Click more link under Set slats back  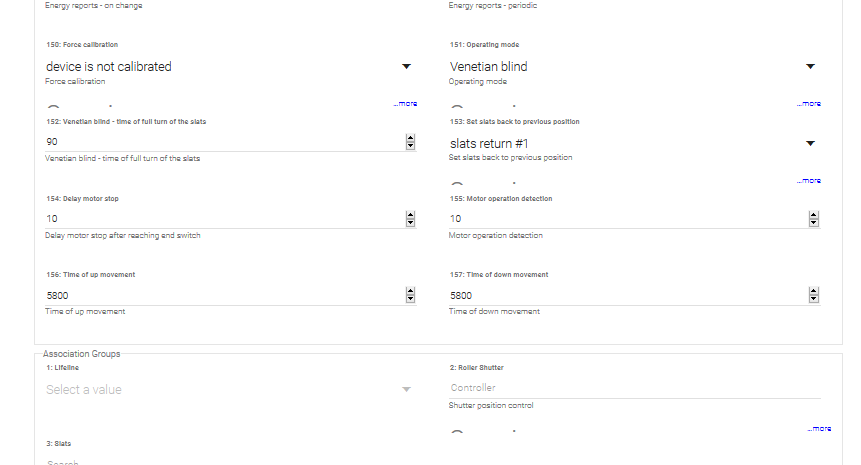(809, 181)
